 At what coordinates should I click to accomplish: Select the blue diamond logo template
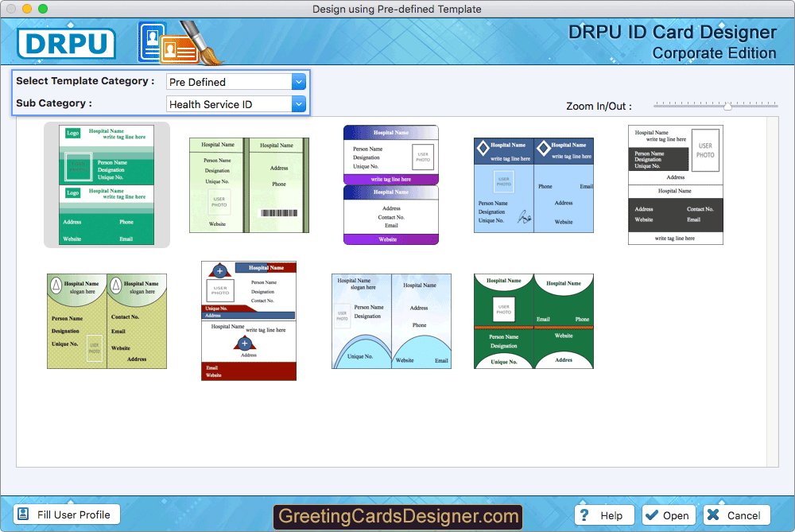coord(533,185)
